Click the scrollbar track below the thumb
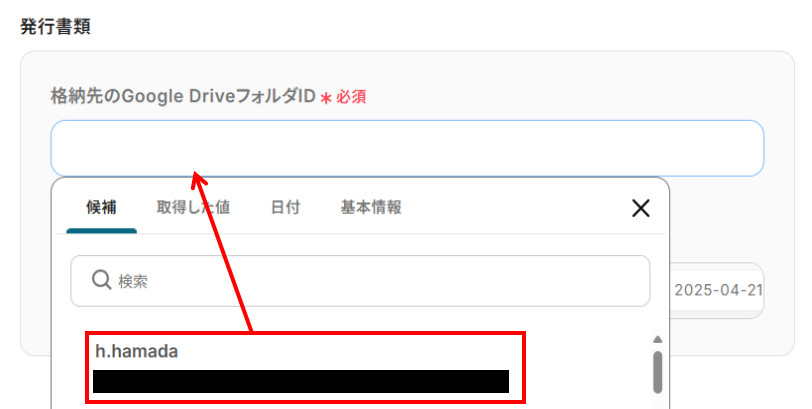Image resolution: width=812 pixels, height=409 pixels. click(x=658, y=401)
